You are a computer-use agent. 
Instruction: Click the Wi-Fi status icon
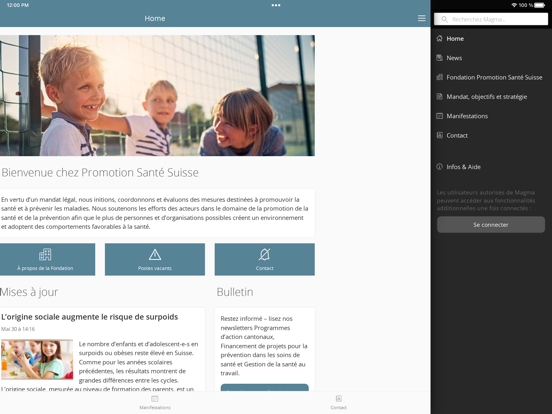click(x=514, y=5)
